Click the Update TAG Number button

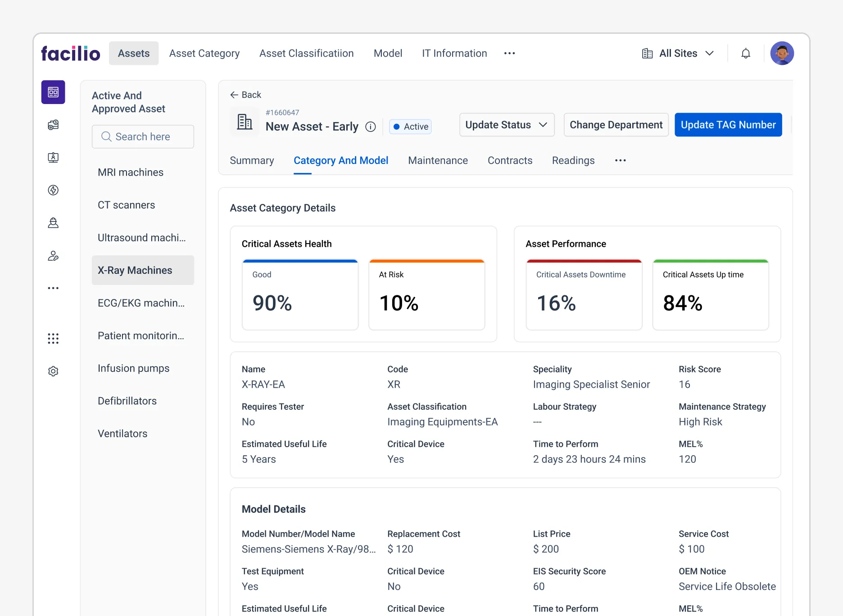[728, 125]
